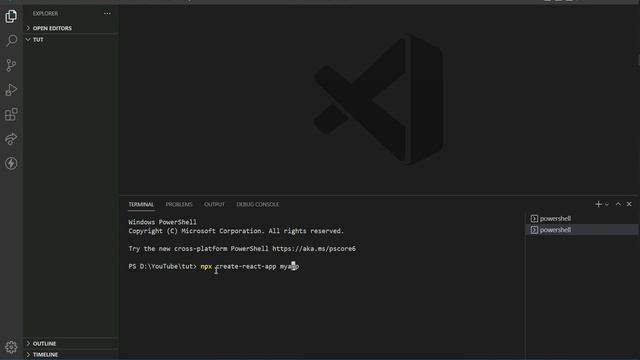Open the Live Share activity icon

coord(11,139)
